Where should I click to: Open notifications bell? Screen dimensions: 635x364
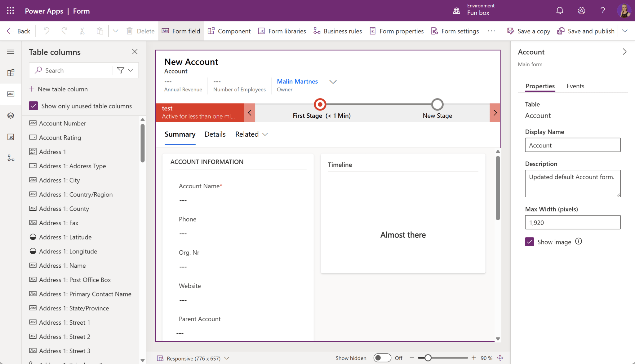click(x=560, y=11)
